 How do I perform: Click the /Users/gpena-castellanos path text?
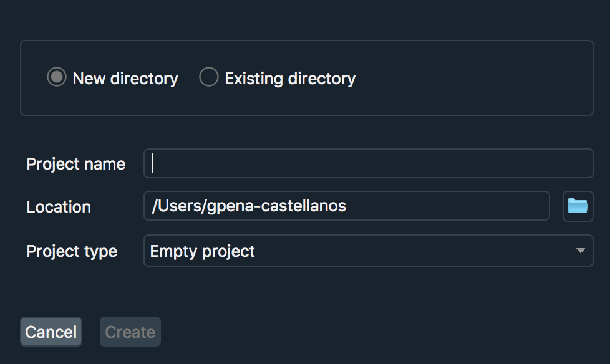[249, 206]
